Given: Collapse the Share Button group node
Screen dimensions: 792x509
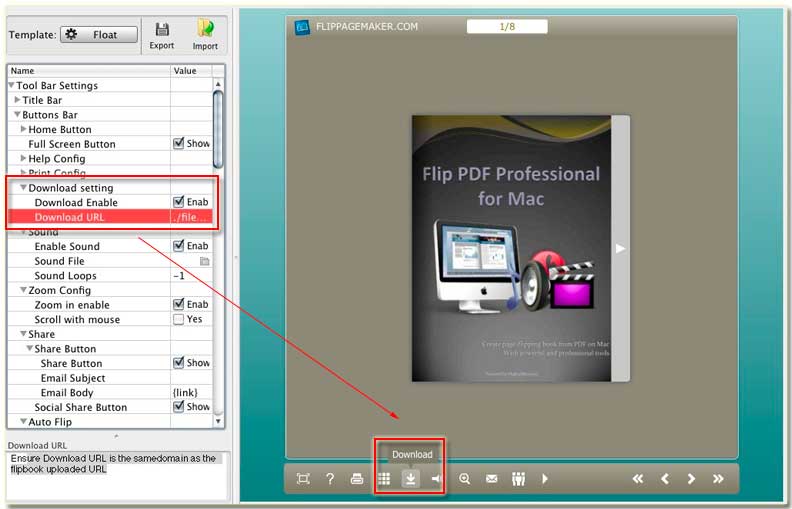Looking at the screenshot, I should [x=30, y=349].
